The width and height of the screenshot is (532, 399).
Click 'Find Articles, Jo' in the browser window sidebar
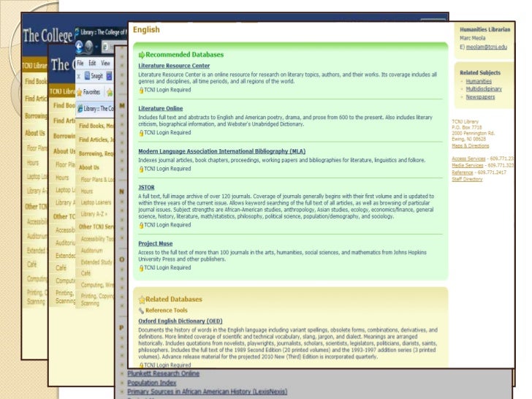[x=96, y=140]
